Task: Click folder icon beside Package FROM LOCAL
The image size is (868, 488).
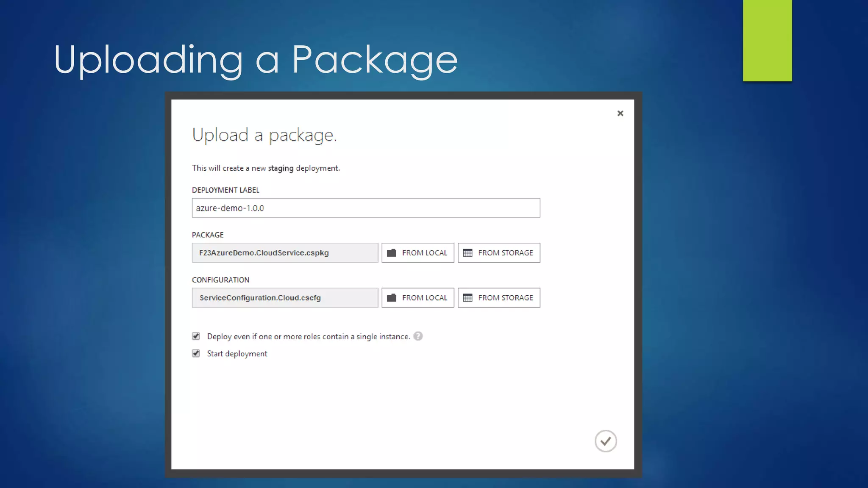Action: [x=392, y=253]
